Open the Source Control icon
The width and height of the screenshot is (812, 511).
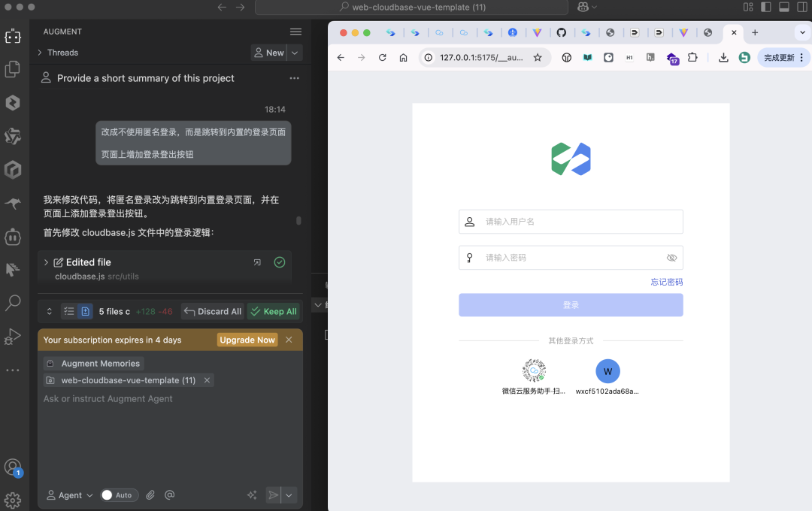click(14, 136)
